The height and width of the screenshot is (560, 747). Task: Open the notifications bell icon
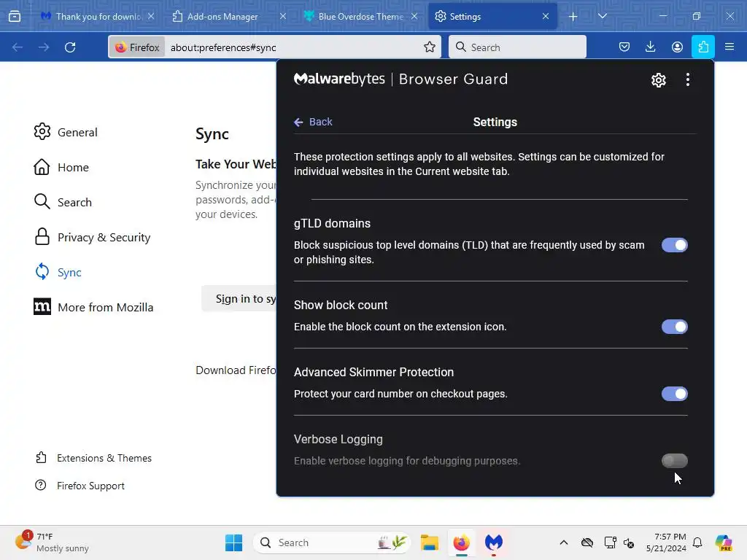click(x=697, y=542)
